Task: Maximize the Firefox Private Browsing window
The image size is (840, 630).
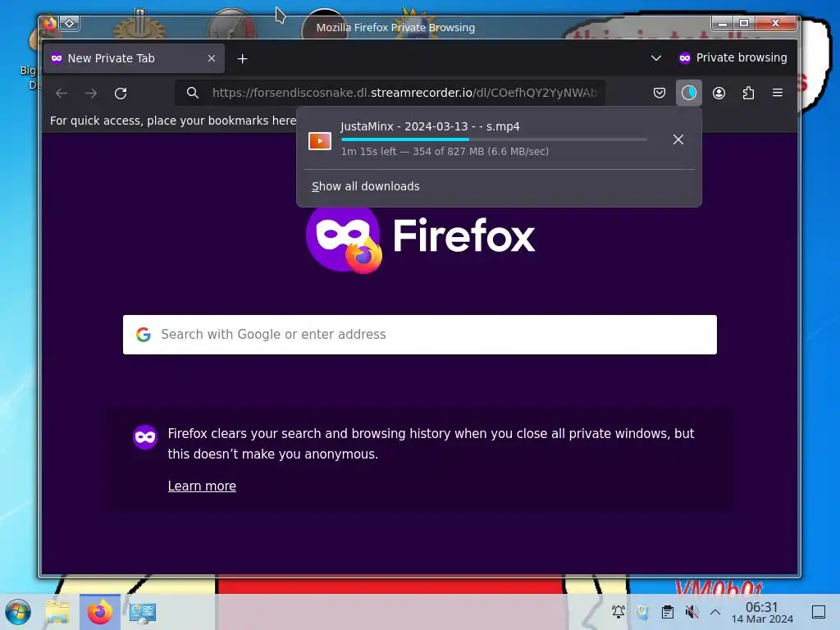Action: point(744,23)
